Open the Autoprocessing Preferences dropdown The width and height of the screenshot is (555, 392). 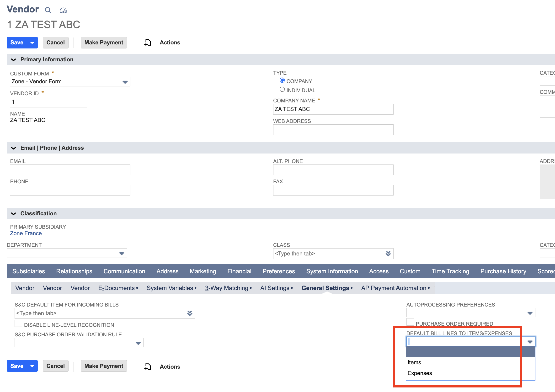click(x=471, y=313)
